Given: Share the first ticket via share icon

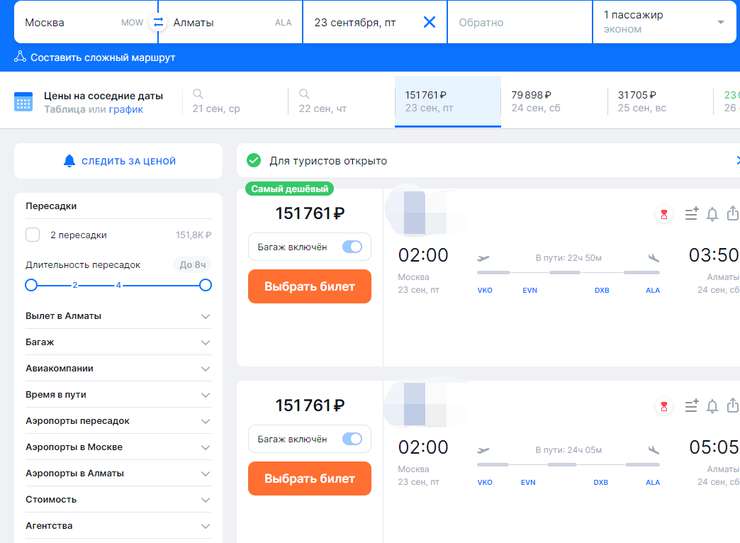Looking at the screenshot, I should coord(733,214).
